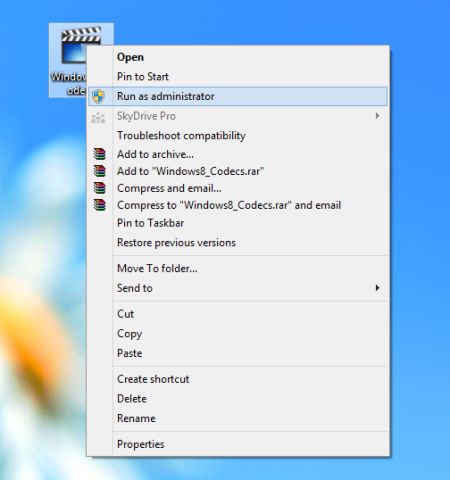Click WinRAR icon next to Add to "Windows8_Codecs.rar"
The width and height of the screenshot is (450, 480).
[x=99, y=171]
